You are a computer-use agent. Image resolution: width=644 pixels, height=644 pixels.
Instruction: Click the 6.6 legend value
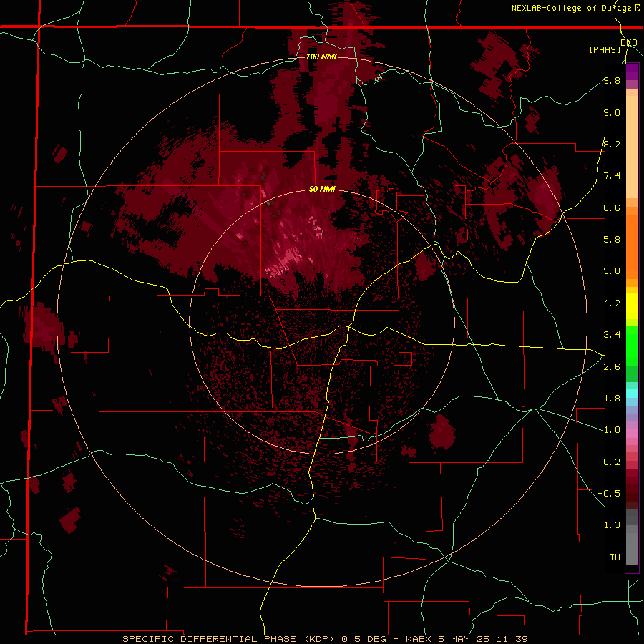[612, 208]
